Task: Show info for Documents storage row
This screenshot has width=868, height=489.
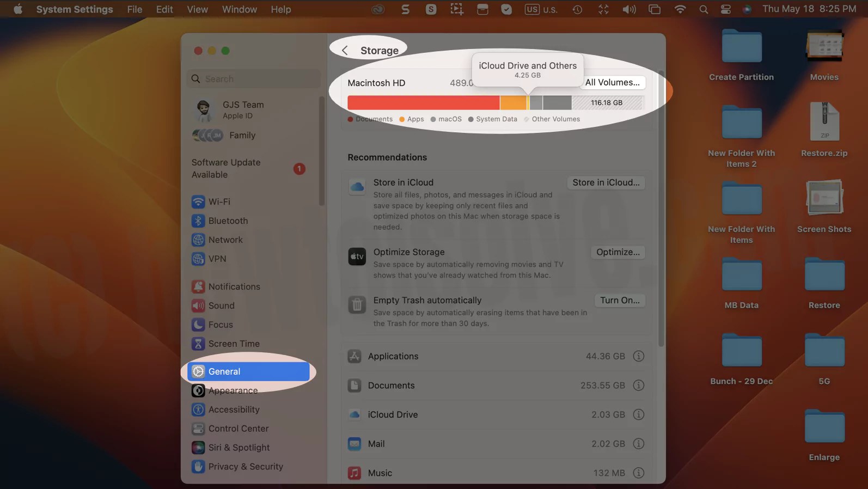Action: [x=639, y=386]
